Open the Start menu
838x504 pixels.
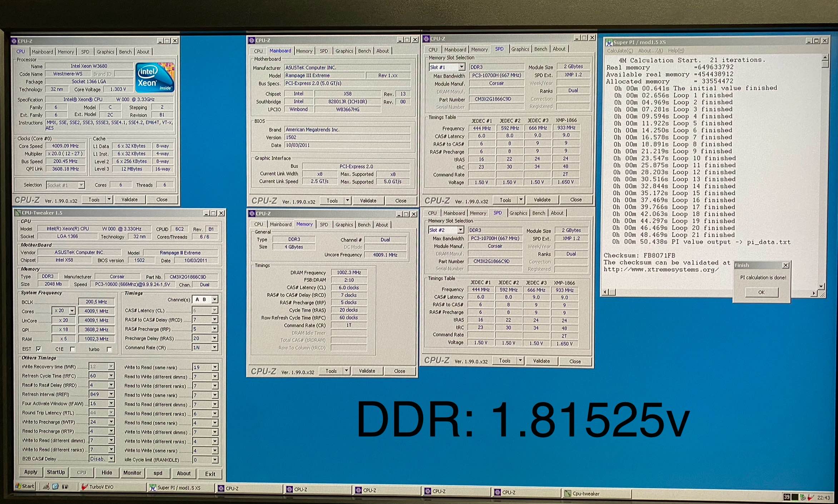tap(25, 486)
